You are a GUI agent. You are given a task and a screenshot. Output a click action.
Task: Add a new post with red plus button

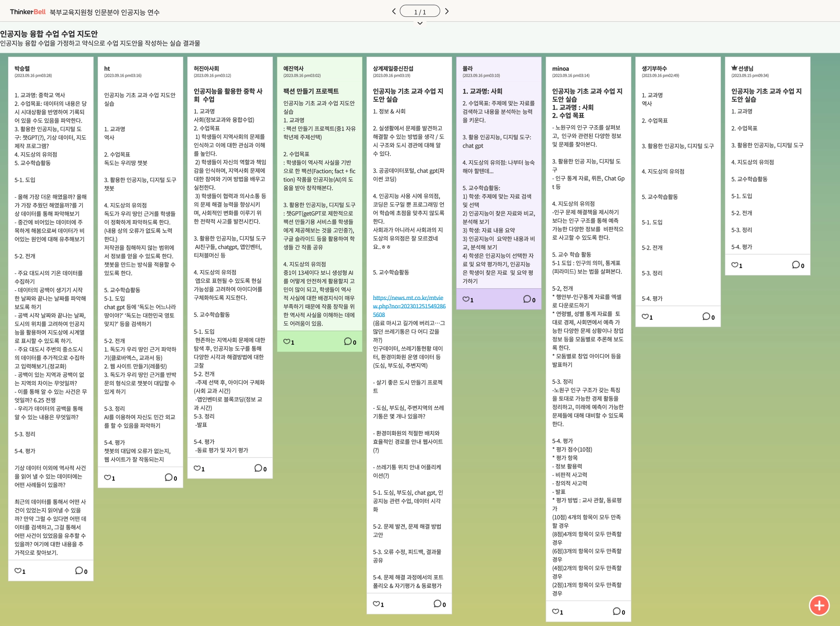[819, 605]
